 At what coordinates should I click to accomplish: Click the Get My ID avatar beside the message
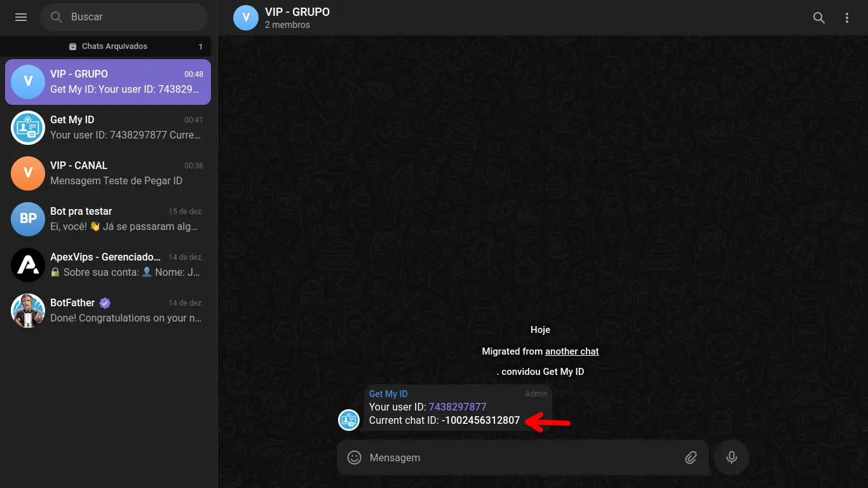click(349, 420)
